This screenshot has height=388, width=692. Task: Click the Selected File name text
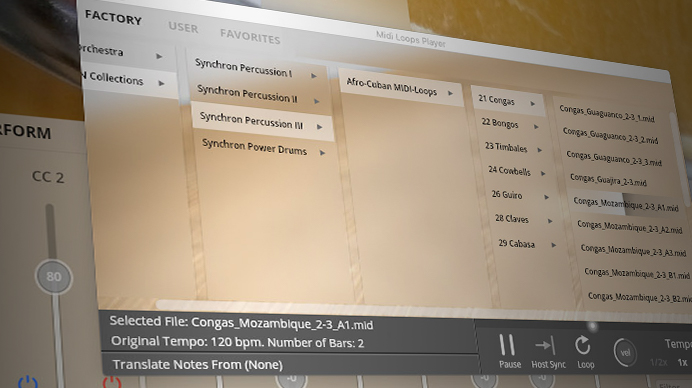(x=282, y=324)
